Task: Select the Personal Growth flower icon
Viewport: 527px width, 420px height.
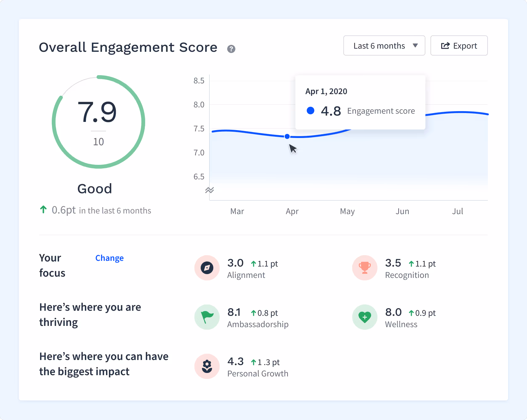Action: pyautogui.click(x=207, y=366)
